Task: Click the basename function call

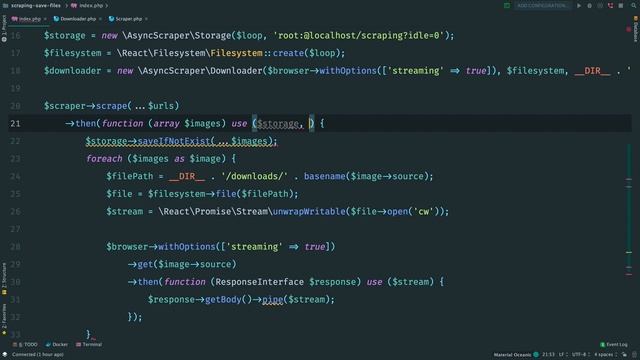Action: 324,176
